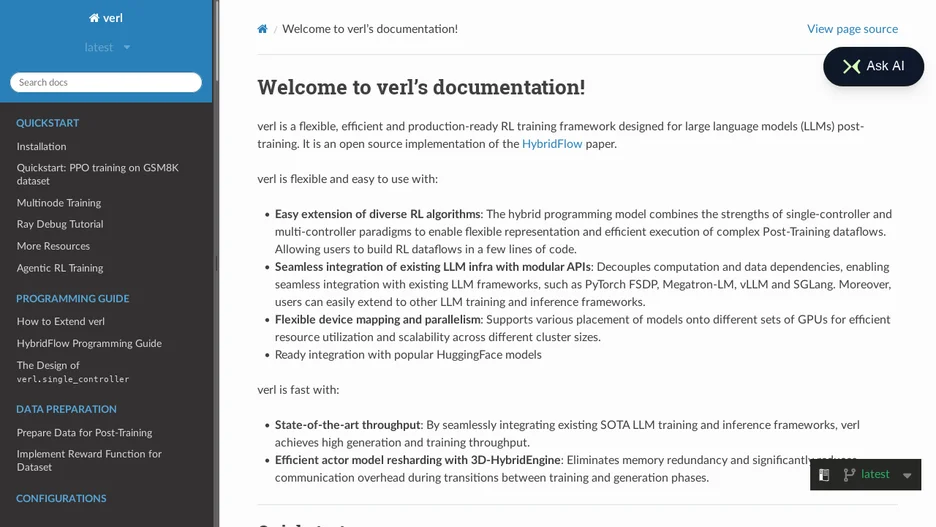Click the bold text 'State-of-the-art throughput'
Screen dimensions: 936x527
[x=347, y=425]
